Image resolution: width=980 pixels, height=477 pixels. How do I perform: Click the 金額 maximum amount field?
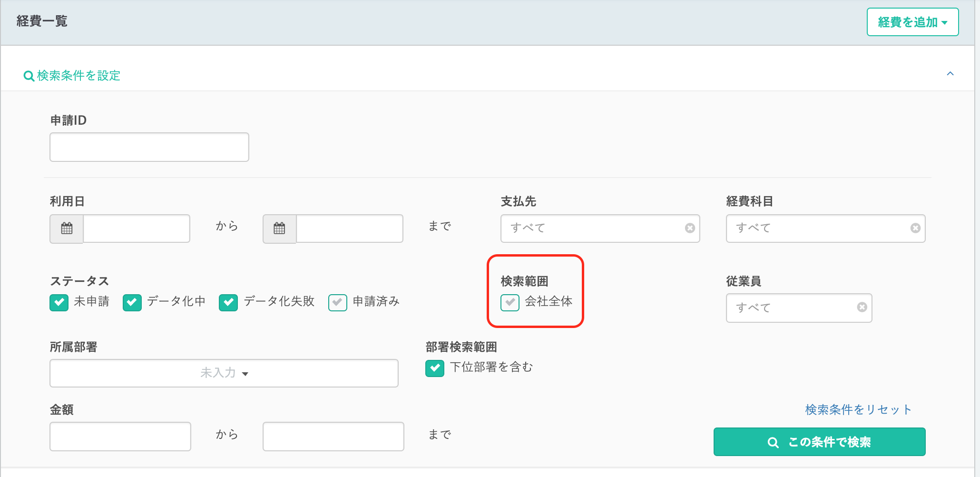(x=333, y=437)
